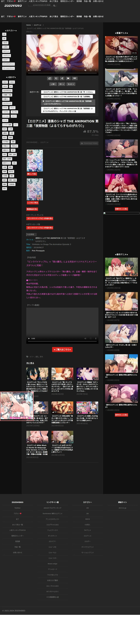
Task: Open options menu on the sample video
Action: click(x=96, y=338)
